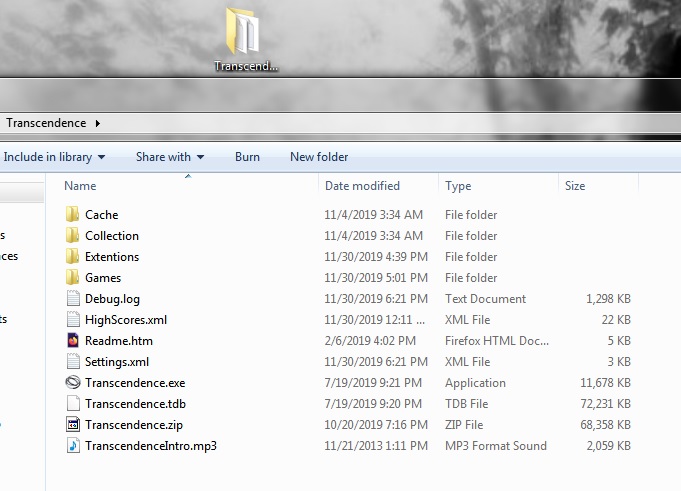Select the Readme.htm file name
Screen dimensions: 681x491
tap(119, 341)
